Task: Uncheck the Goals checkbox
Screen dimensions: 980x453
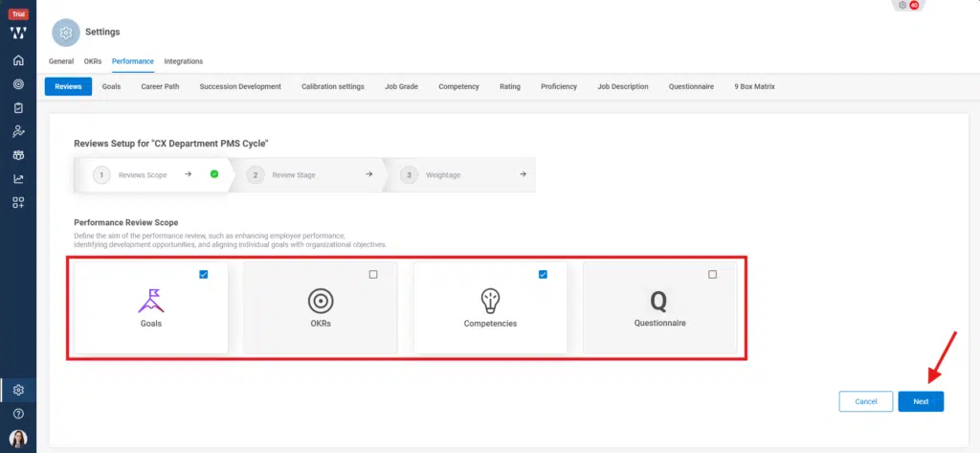Action: (x=203, y=274)
